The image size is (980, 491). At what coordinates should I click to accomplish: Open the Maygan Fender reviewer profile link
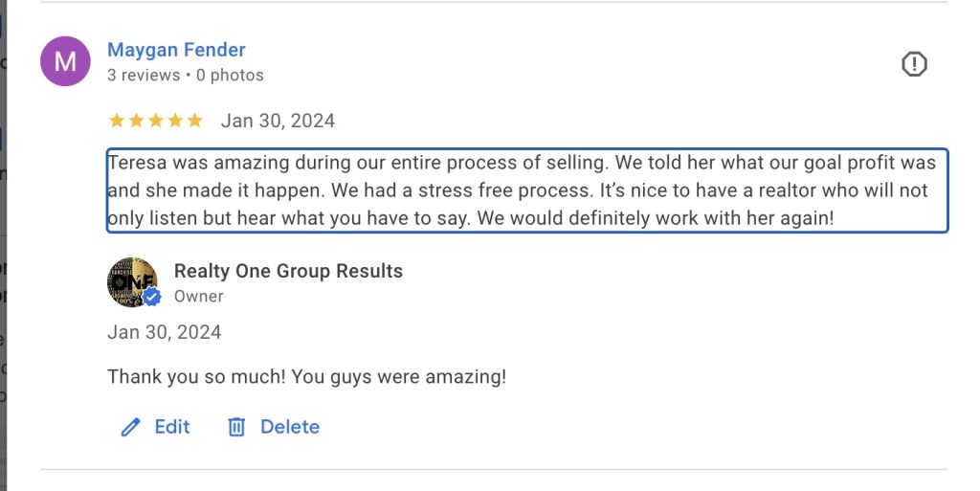tap(176, 50)
